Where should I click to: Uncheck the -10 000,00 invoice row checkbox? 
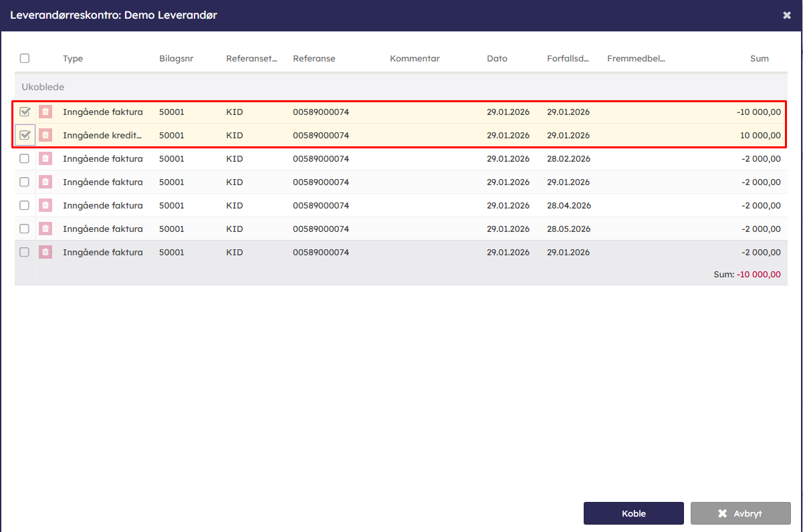click(x=25, y=112)
